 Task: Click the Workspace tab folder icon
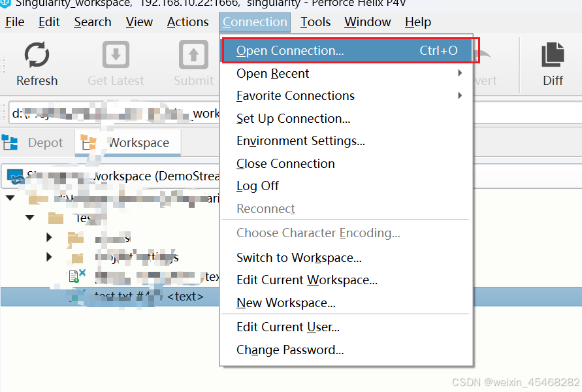point(88,142)
